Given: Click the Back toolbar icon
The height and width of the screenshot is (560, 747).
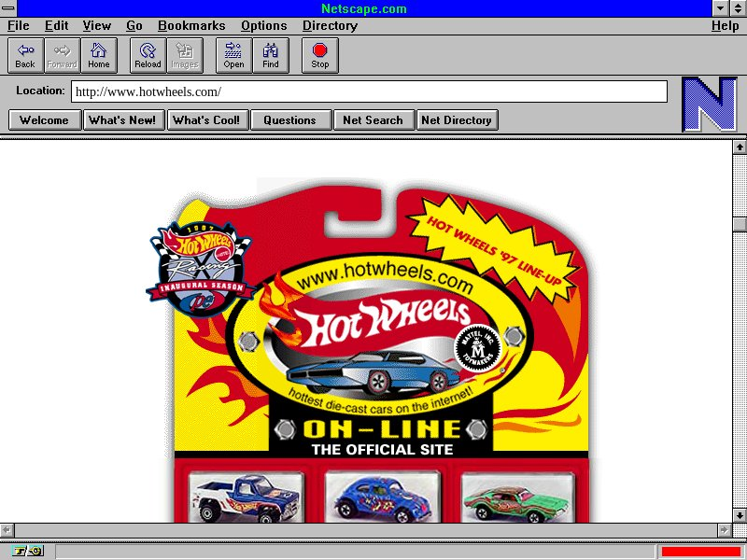Looking at the screenshot, I should 25,55.
